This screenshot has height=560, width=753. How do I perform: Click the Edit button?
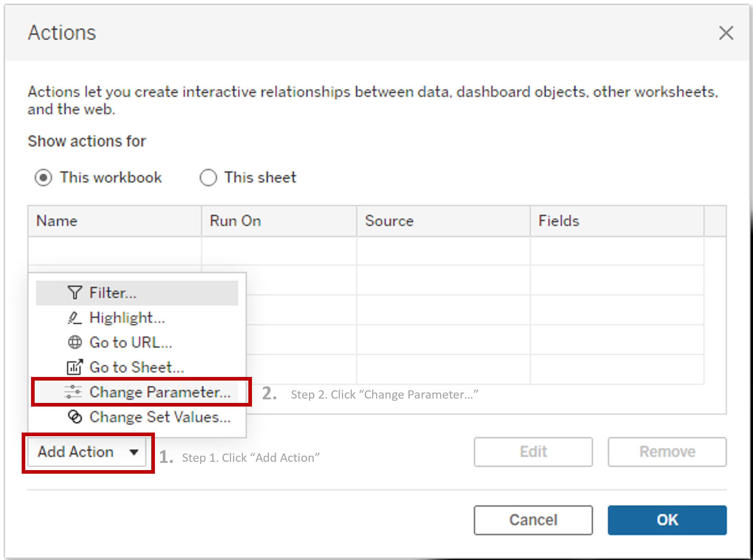[x=533, y=452]
